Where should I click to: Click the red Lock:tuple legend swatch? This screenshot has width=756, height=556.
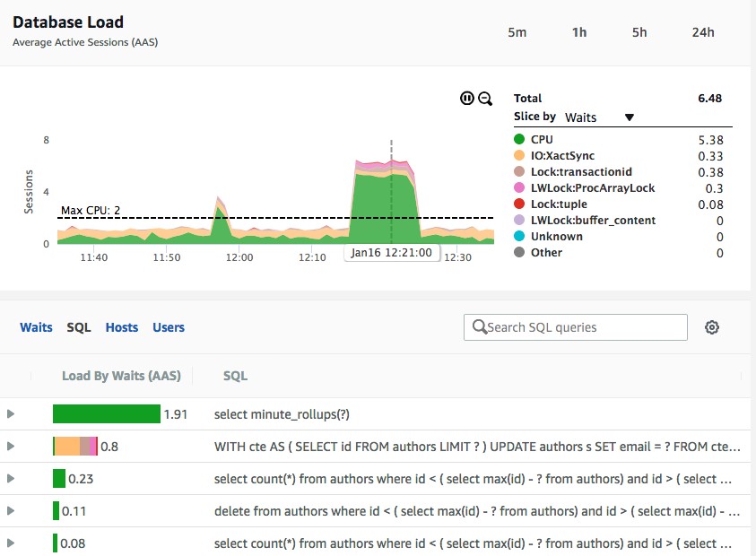pyautogui.click(x=519, y=204)
